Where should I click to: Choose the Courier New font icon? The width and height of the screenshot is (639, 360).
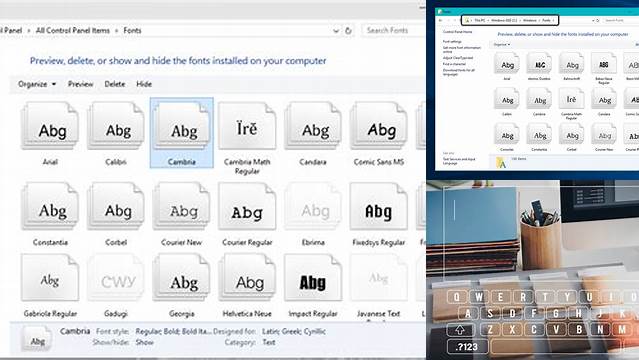(181, 206)
